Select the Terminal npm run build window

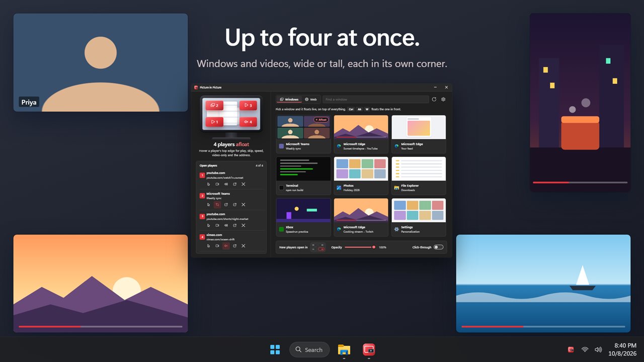(x=304, y=176)
